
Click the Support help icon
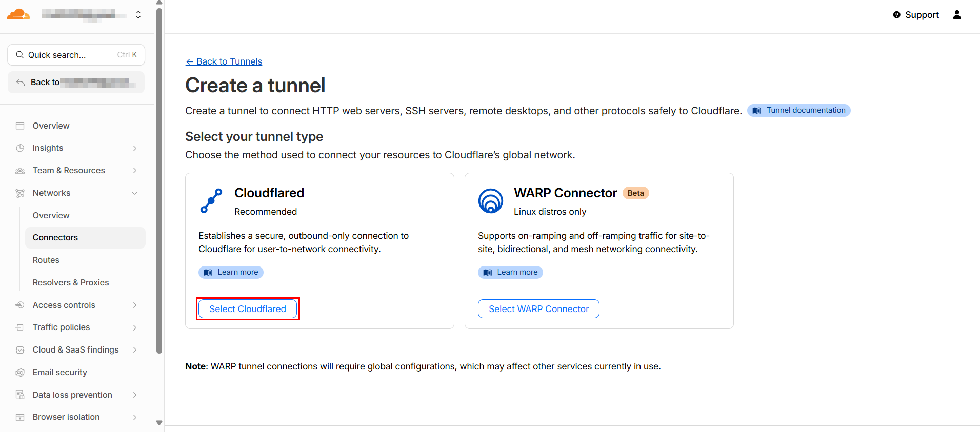coord(896,15)
